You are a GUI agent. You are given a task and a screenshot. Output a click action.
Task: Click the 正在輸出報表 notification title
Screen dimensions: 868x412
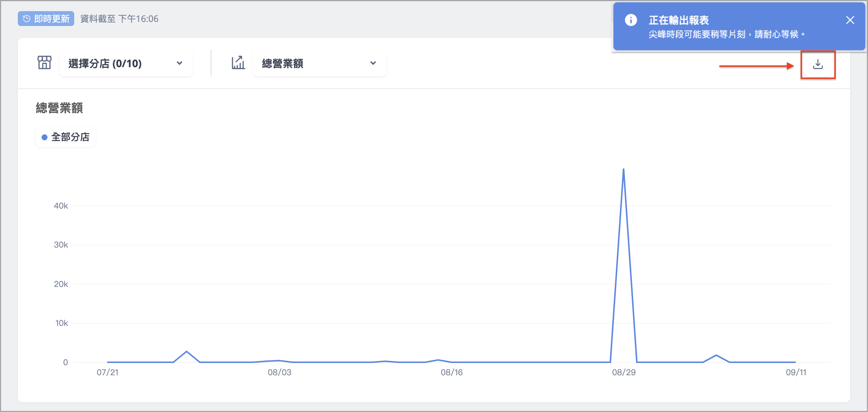(x=679, y=20)
